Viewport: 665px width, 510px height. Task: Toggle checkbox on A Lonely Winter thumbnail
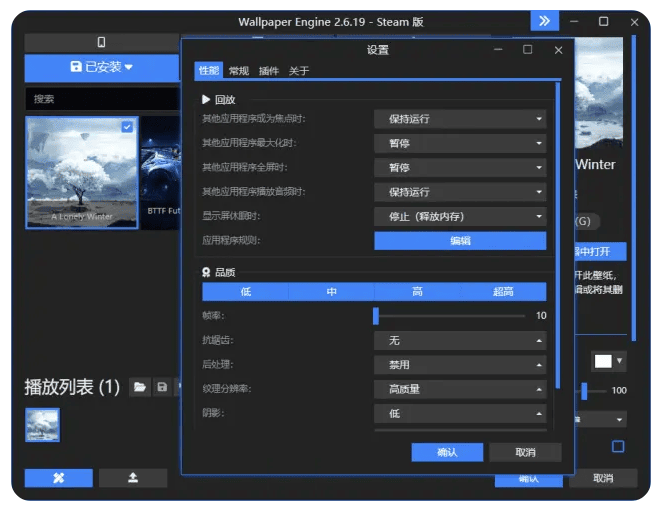(127, 127)
